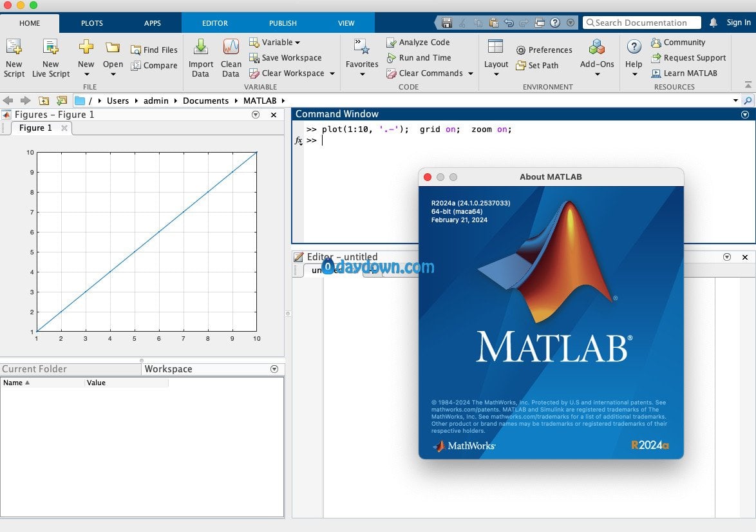The height and width of the screenshot is (532, 756).
Task: Click Run and Time
Action: coord(419,57)
